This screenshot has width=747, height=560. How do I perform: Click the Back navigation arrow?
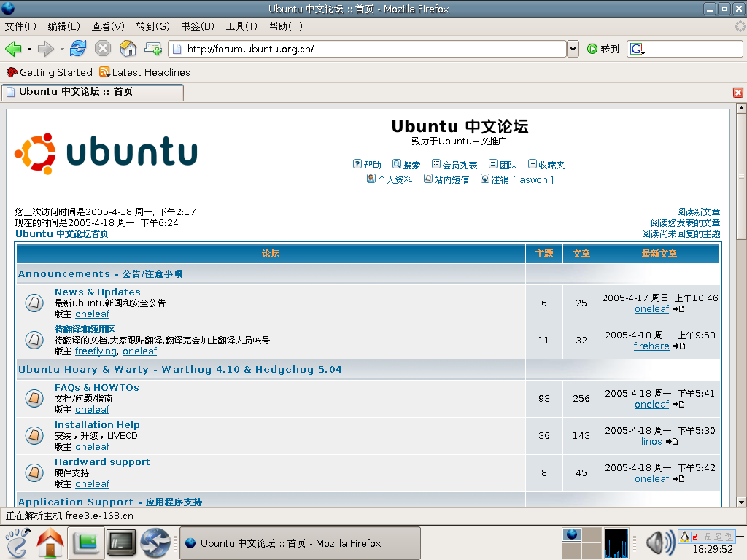tap(13, 49)
